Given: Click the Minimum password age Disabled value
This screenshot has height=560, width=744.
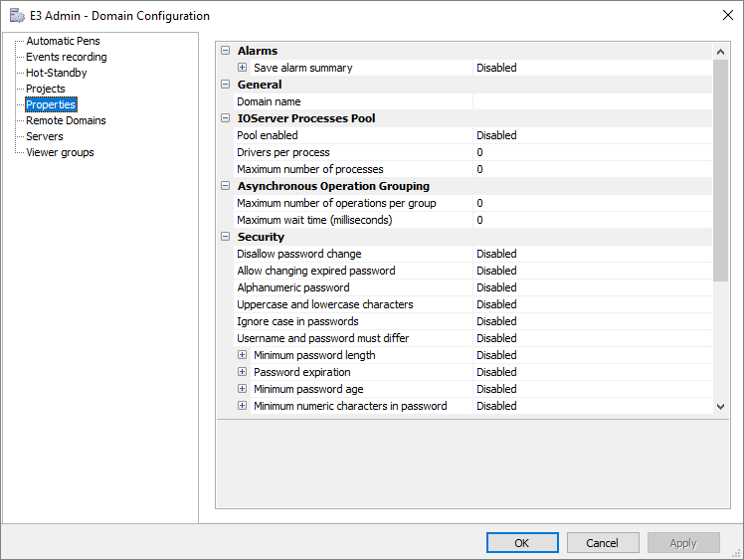Looking at the screenshot, I should click(593, 389).
